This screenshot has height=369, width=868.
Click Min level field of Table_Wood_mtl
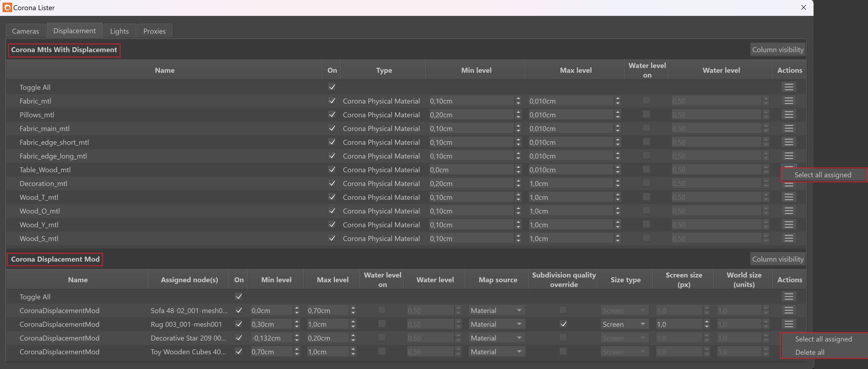pos(472,170)
